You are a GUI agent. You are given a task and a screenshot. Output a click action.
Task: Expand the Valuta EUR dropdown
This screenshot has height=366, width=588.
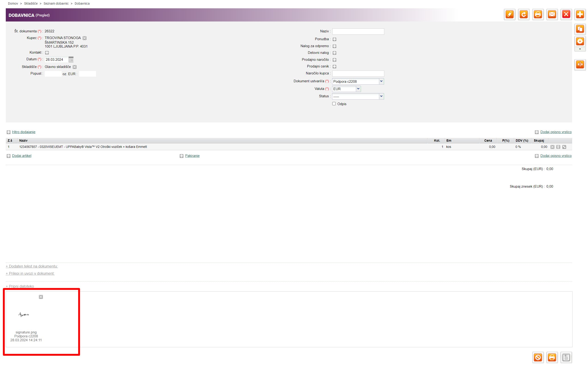358,89
